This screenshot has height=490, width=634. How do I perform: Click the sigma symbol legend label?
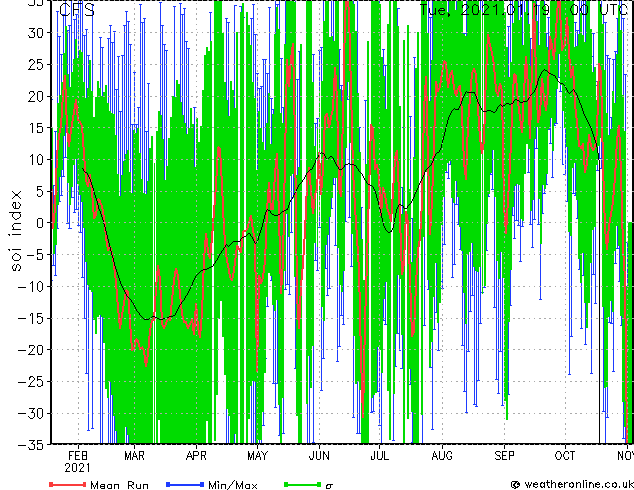329,486
